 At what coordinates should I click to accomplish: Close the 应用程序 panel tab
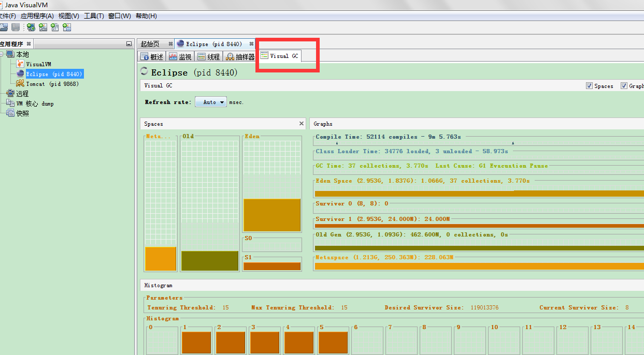click(x=28, y=44)
